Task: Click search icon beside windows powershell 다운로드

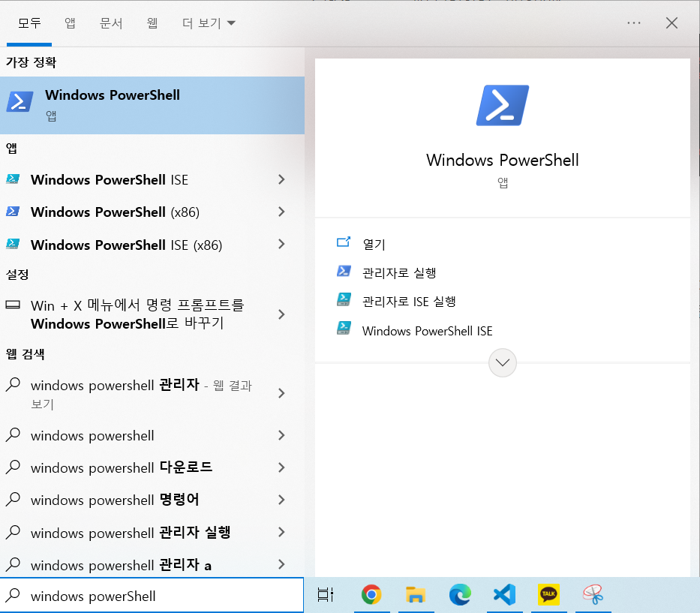Action: click(13, 467)
